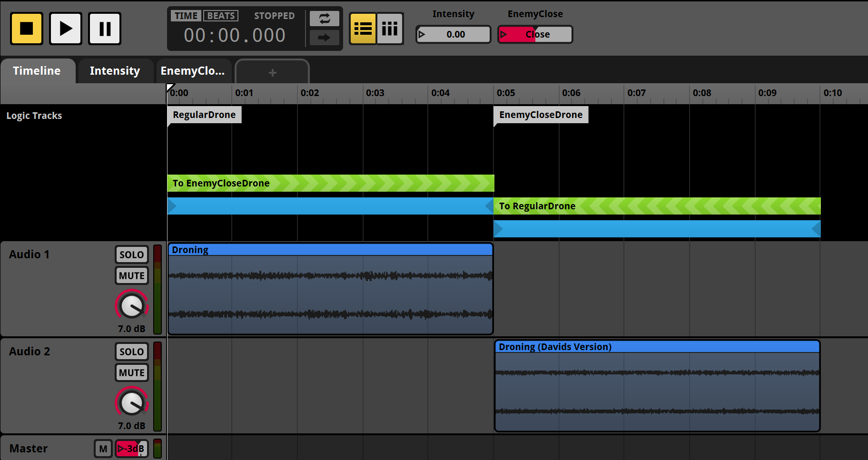The height and width of the screenshot is (460, 868).
Task: Solo the Audio 2 track
Action: (131, 352)
